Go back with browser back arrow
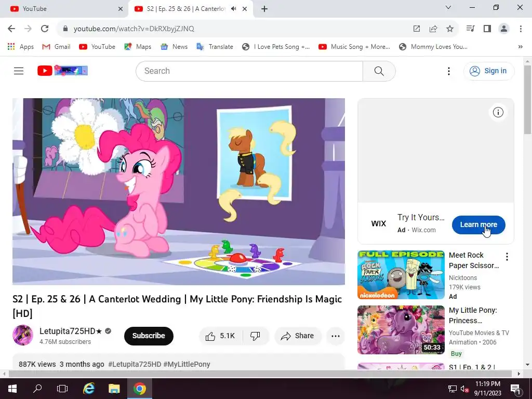Viewport: 532px width, 399px height. (11, 29)
